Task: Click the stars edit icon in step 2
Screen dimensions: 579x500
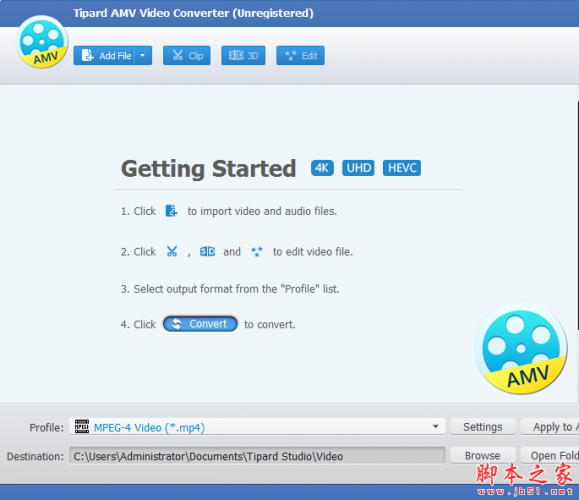Action: (257, 252)
